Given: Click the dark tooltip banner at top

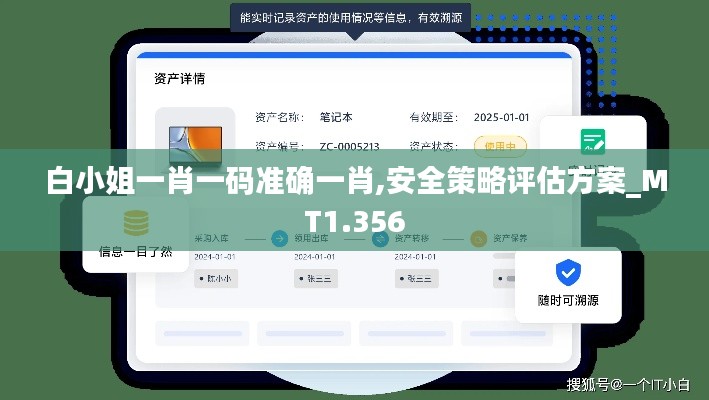Looking at the screenshot, I should [350, 16].
